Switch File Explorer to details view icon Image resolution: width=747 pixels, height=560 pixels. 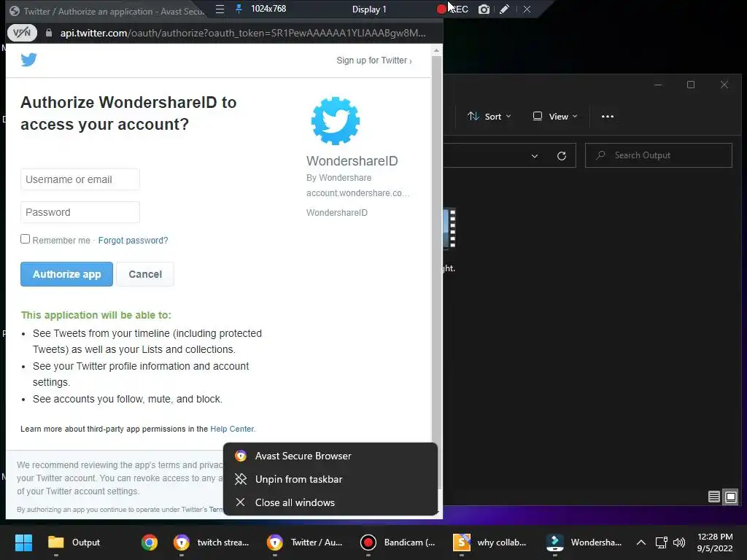(x=713, y=497)
